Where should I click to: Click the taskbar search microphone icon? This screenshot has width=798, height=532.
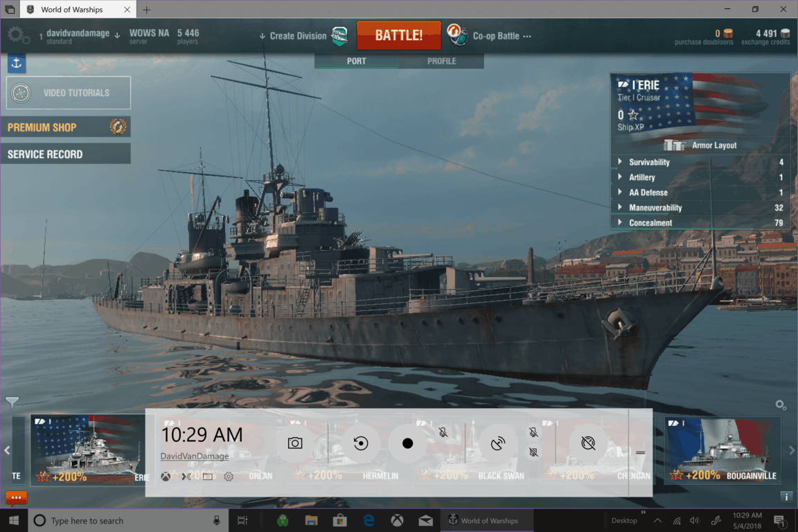216,520
